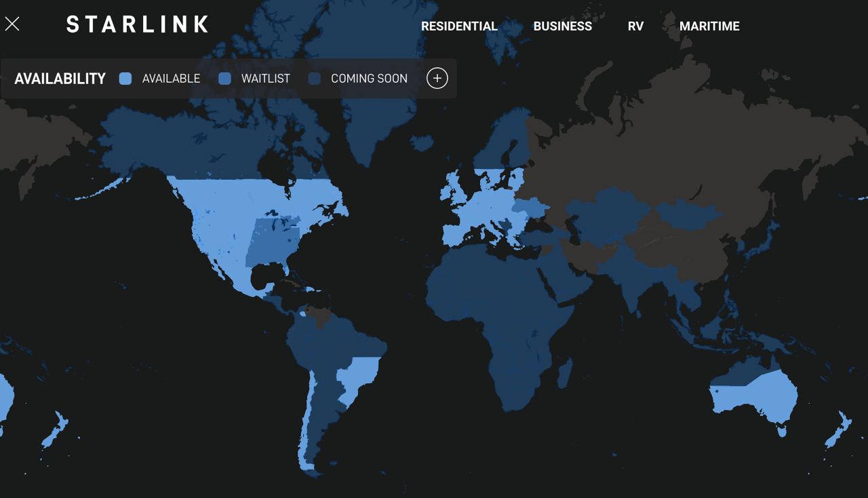Close the map with the X icon
868x498 pixels.
pos(12,24)
